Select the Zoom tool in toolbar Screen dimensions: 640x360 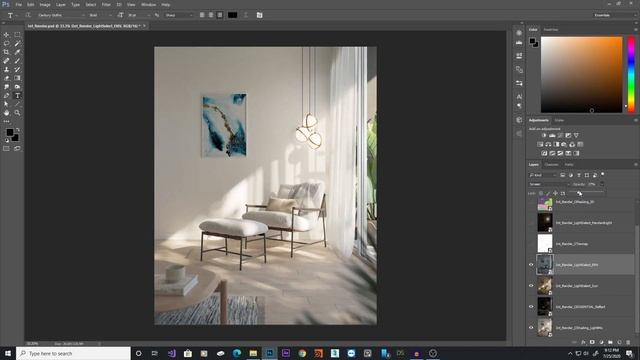click(17, 113)
